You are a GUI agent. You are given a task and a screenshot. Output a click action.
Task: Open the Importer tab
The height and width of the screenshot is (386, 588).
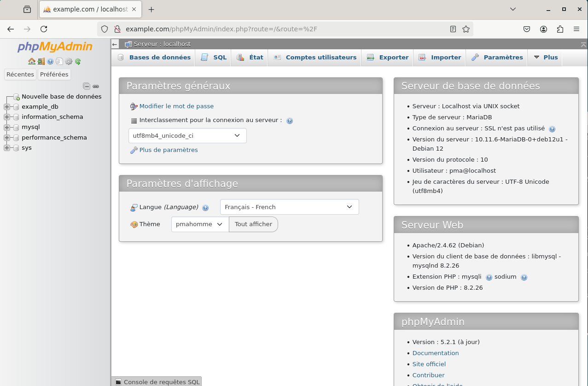coord(440,58)
